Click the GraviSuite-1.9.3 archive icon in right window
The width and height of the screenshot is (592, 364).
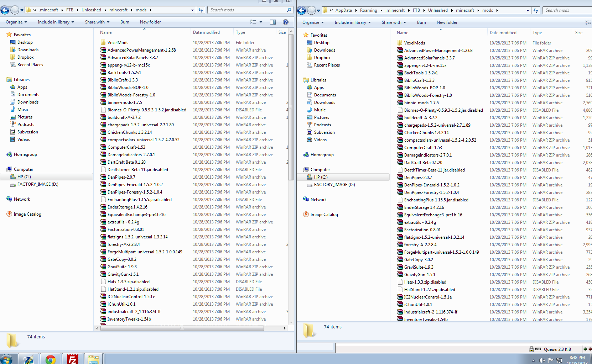point(400,267)
